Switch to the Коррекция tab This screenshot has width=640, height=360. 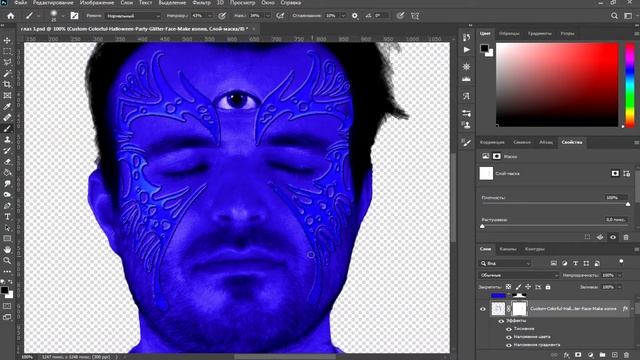coord(492,142)
